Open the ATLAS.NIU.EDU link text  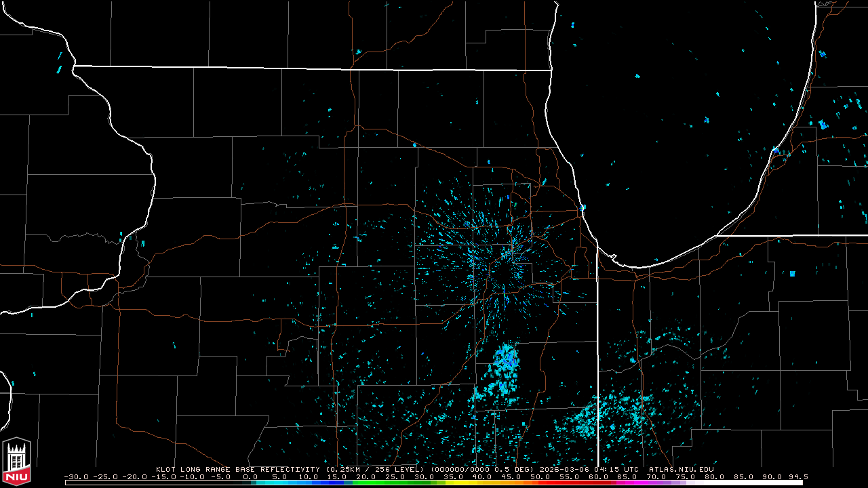pos(681,469)
